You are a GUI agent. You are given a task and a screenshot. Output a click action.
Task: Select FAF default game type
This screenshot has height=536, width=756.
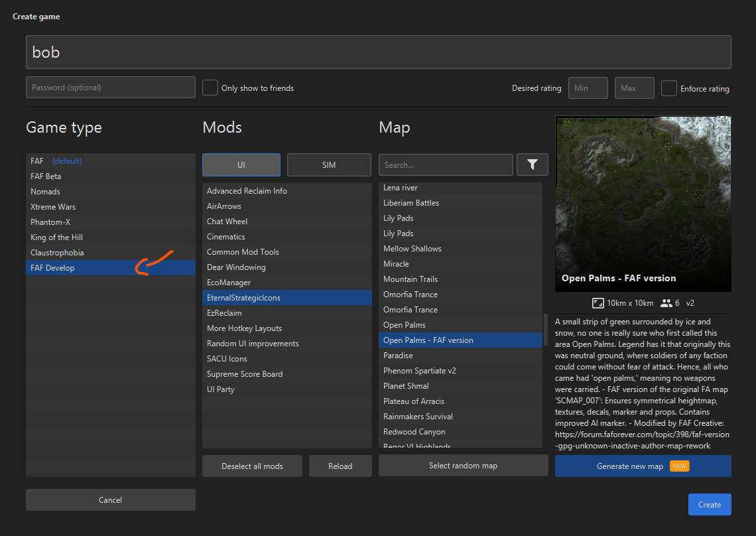110,161
